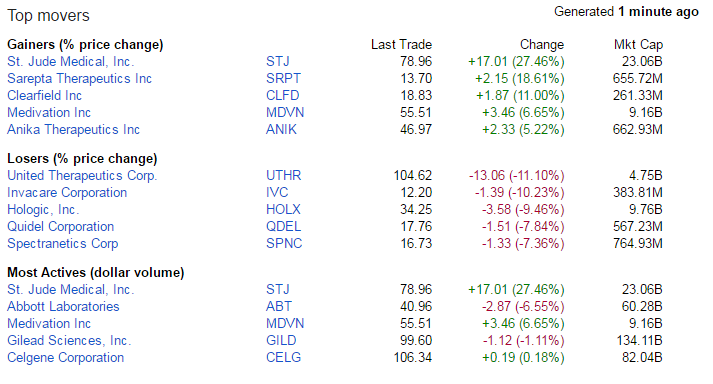Viewport: 713px width, 384px height.
Task: Open Quidel Corporation company link
Action: click(60, 227)
